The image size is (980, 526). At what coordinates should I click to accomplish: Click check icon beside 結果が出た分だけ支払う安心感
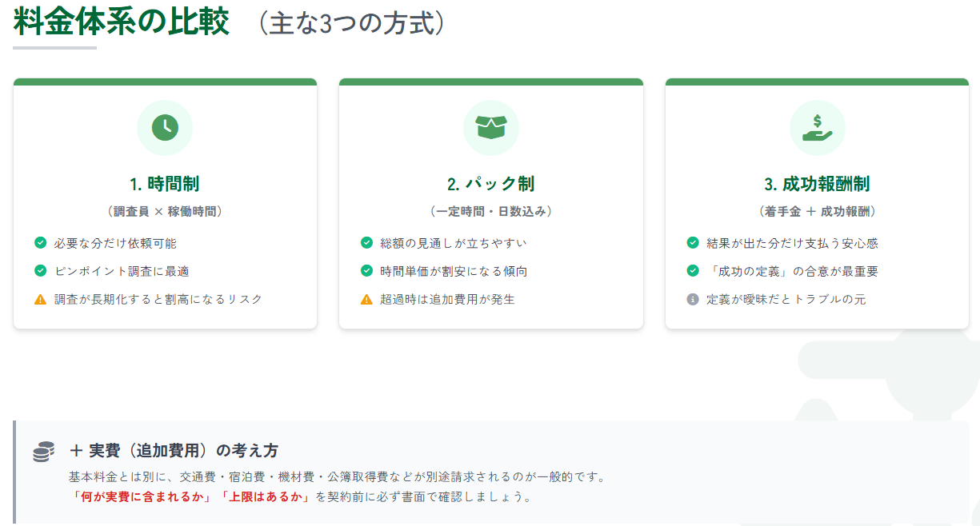693,242
